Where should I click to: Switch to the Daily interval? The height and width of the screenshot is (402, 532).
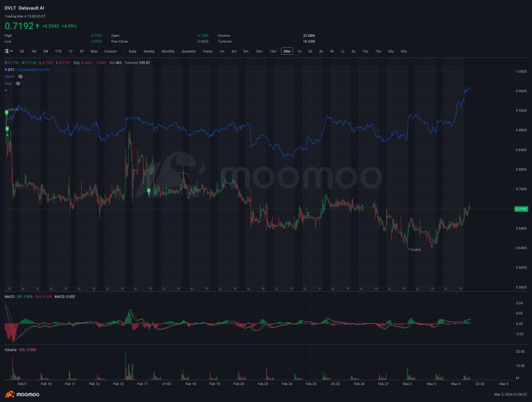click(133, 51)
